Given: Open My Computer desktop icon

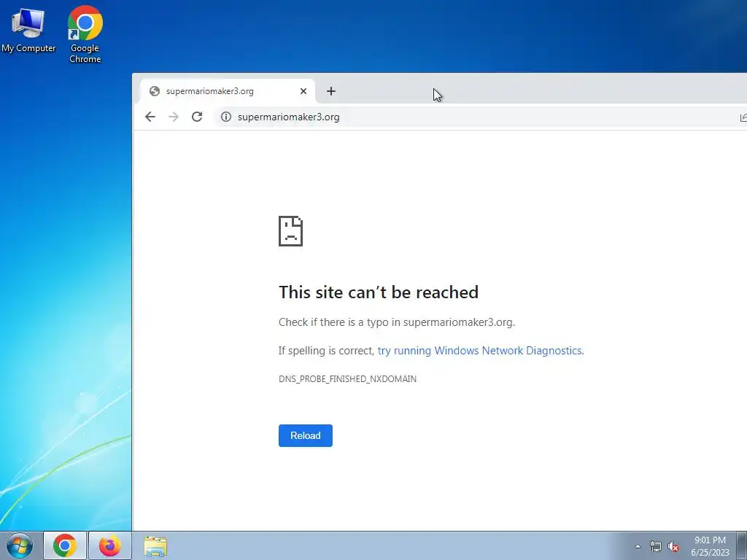Looking at the screenshot, I should [28, 31].
